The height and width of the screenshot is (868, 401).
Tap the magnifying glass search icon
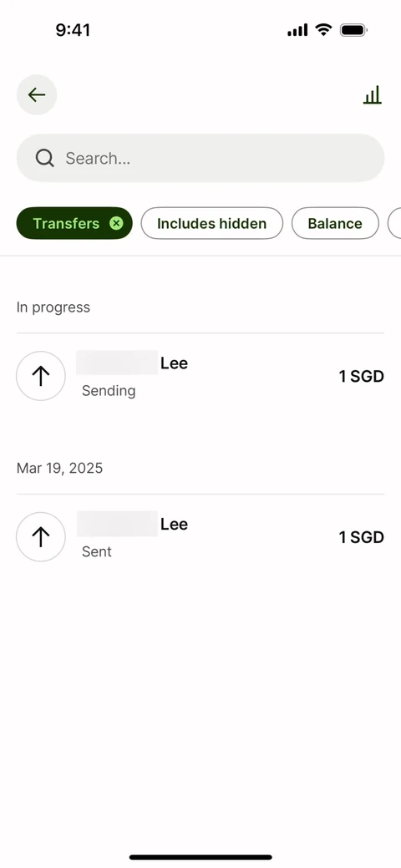(45, 159)
